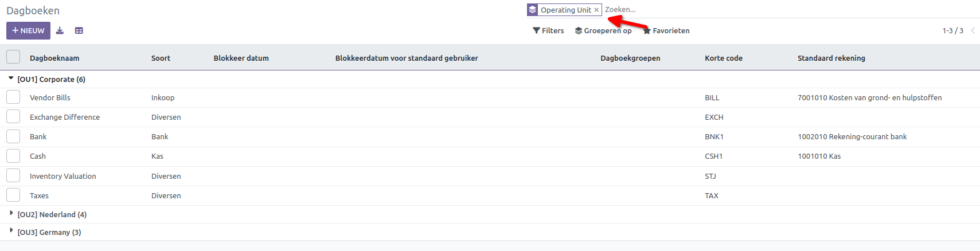Click the layers icon on the Operating Unit facet
This screenshot has width=980, height=251.
pyautogui.click(x=533, y=10)
